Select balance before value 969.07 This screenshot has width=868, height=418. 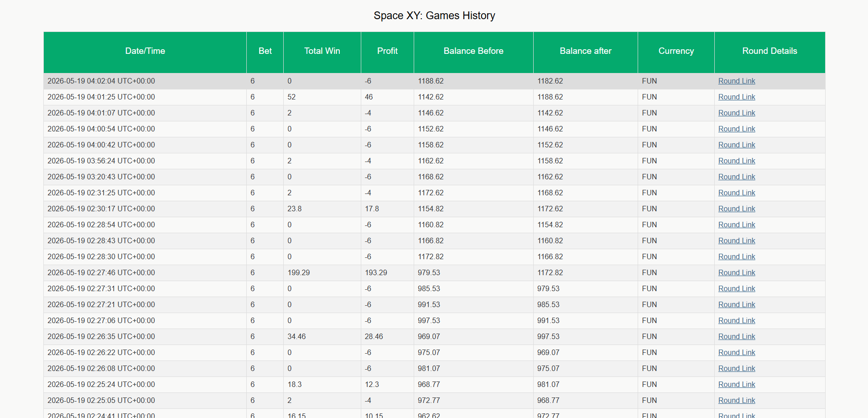(x=429, y=336)
